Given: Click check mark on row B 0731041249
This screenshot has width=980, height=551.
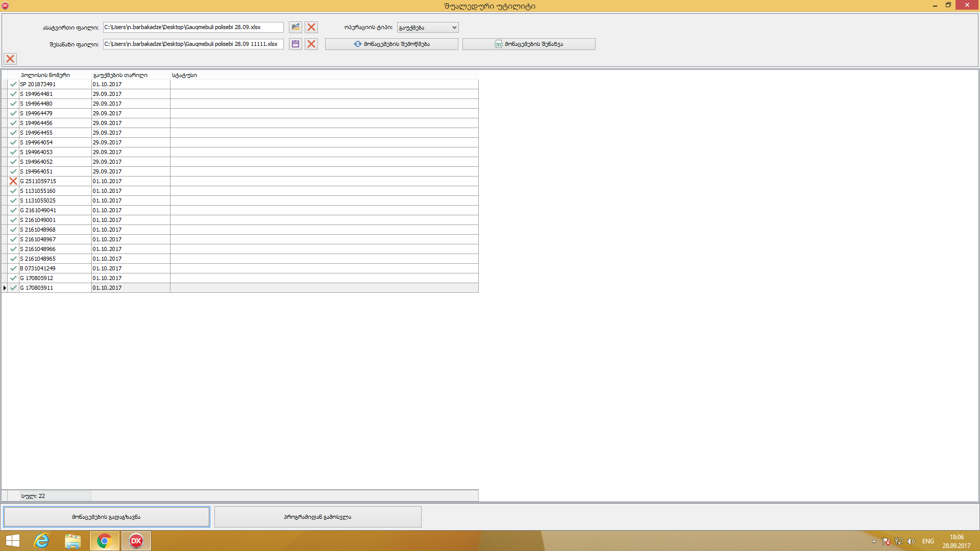Looking at the screenshot, I should [x=13, y=268].
